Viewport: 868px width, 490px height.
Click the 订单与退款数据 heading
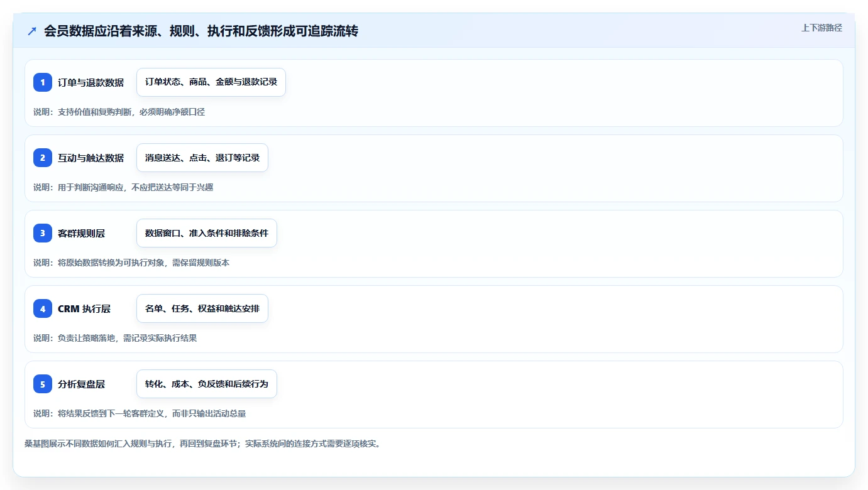point(91,82)
